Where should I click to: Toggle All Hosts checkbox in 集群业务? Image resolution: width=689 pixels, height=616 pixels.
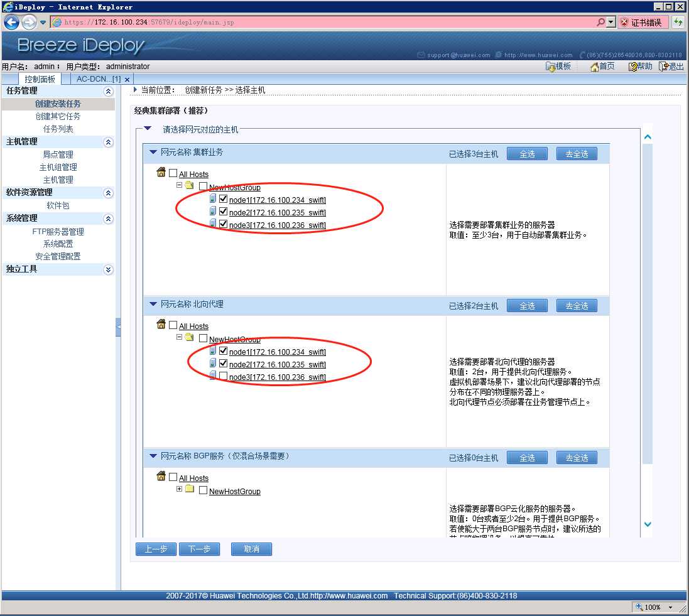[173, 173]
